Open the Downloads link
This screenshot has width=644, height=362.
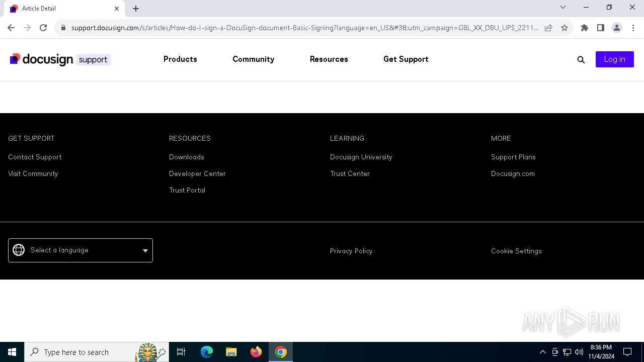[187, 157]
